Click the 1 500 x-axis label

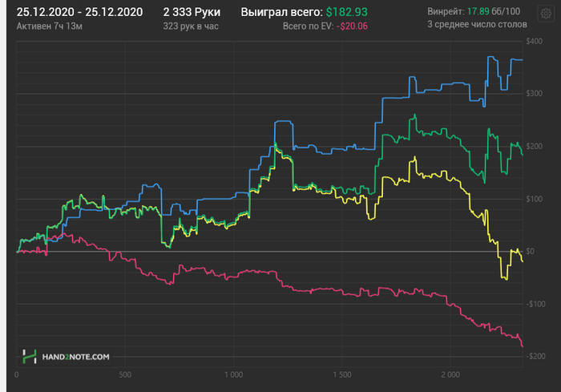[342, 375]
